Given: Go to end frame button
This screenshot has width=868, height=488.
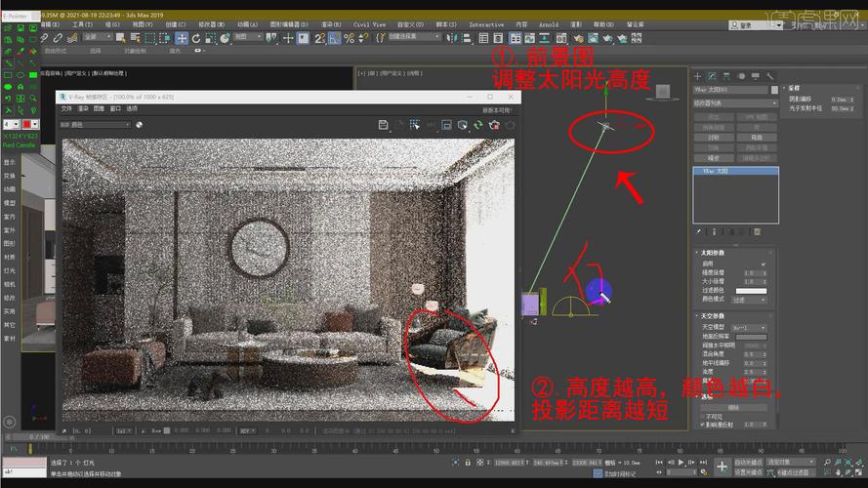Looking at the screenshot, I should pos(703,462).
